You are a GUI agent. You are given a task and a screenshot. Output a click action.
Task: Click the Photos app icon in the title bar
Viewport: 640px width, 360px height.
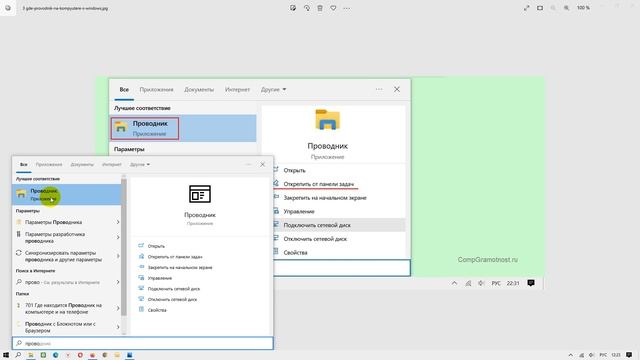coord(8,8)
